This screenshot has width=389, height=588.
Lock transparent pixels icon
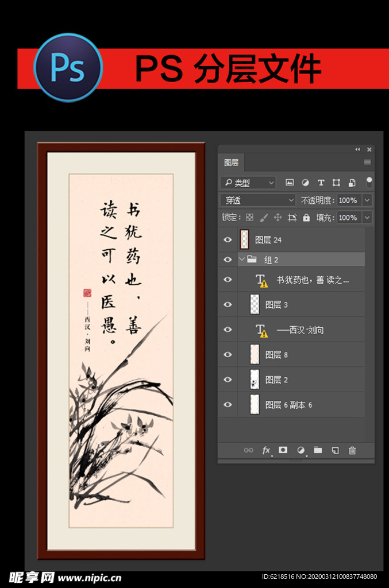pyautogui.click(x=249, y=218)
